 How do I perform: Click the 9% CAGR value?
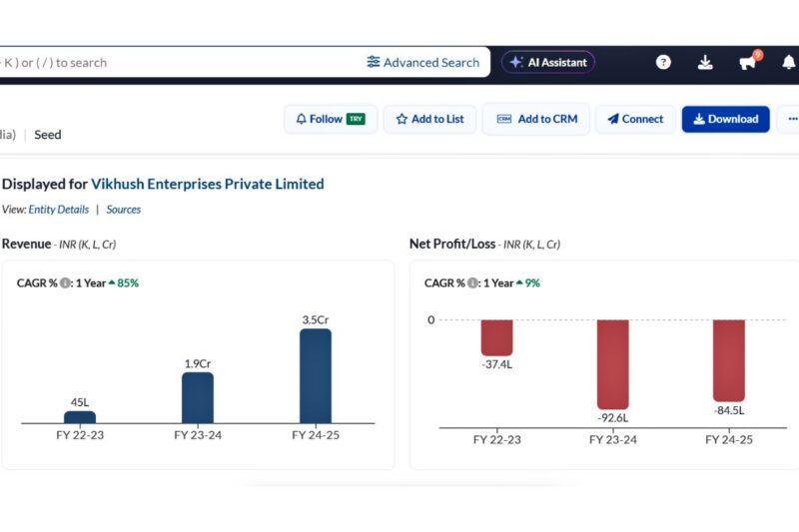(532, 283)
